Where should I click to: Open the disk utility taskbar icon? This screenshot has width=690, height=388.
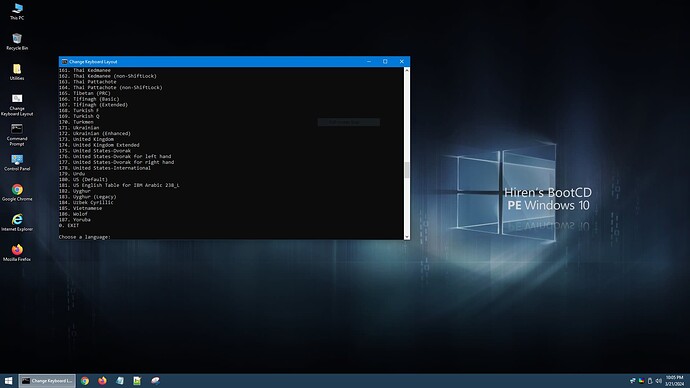point(155,381)
